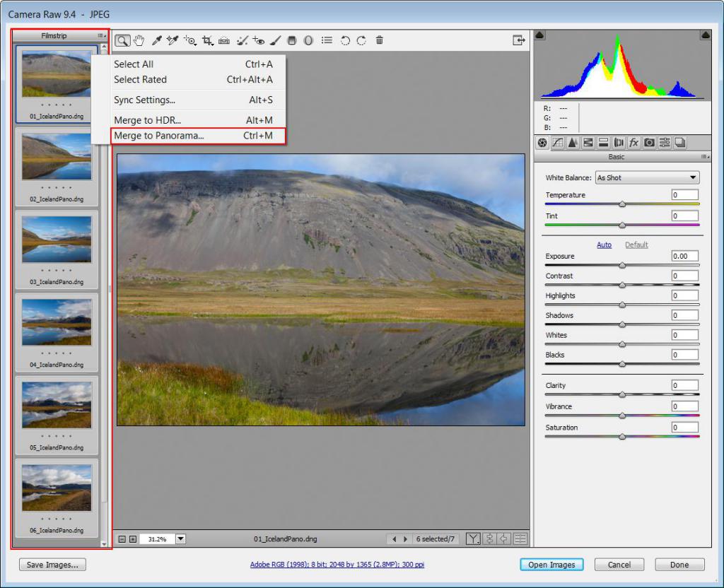Switch to the Tone Curve panel tab
The width and height of the screenshot is (724, 588).
click(x=558, y=143)
